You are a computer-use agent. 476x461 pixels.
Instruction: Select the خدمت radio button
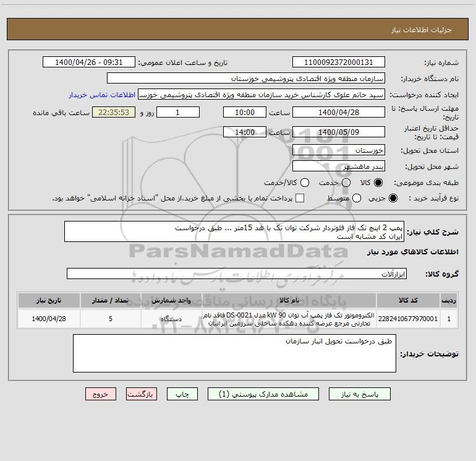click(x=346, y=183)
